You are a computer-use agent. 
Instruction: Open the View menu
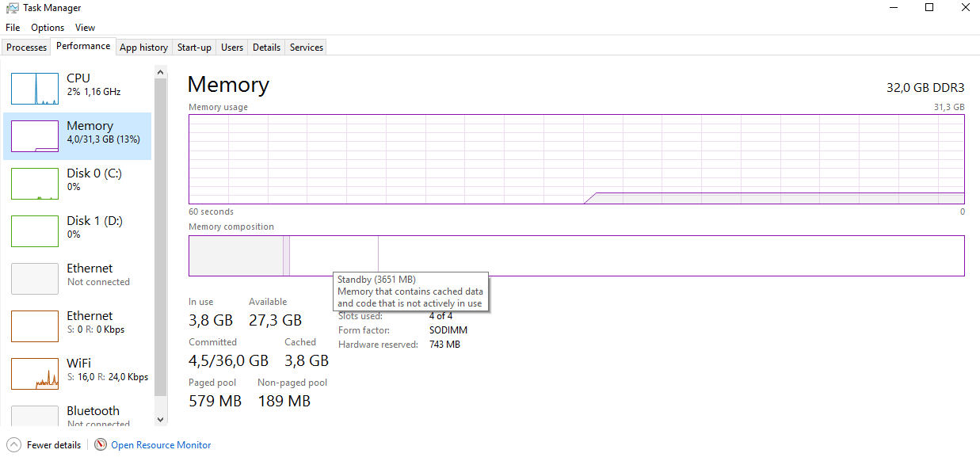point(86,28)
